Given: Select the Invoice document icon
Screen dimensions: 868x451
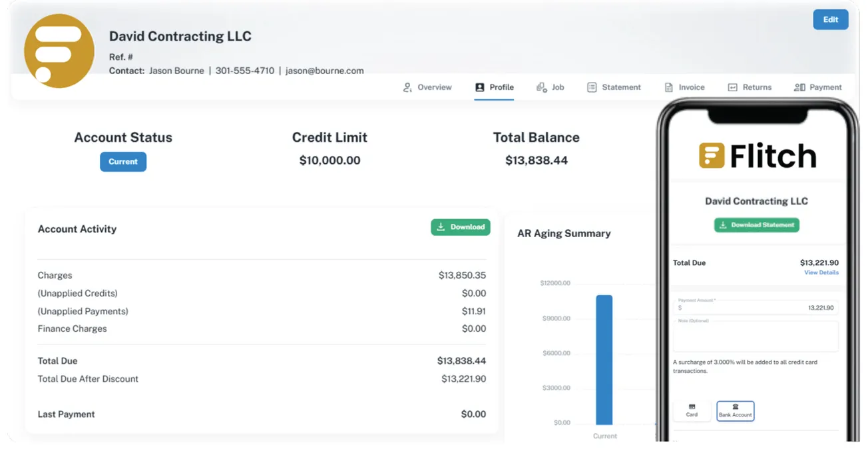Looking at the screenshot, I should point(669,87).
